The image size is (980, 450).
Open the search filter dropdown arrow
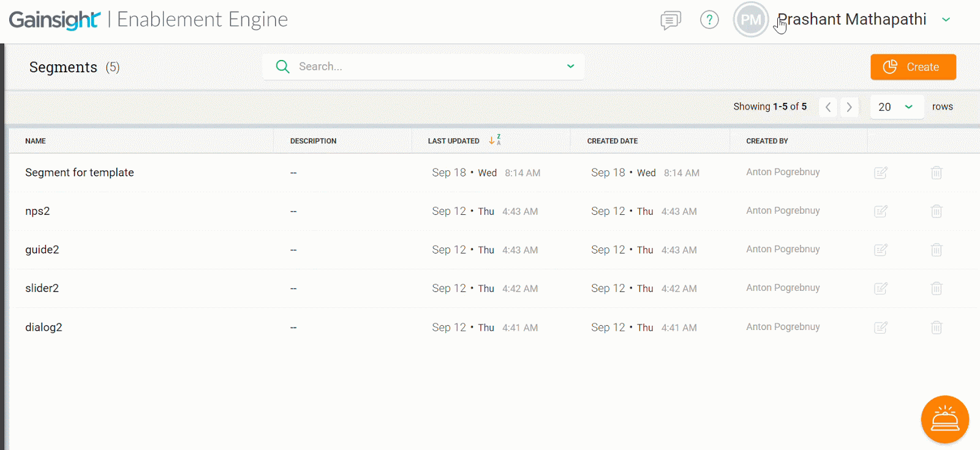(570, 66)
